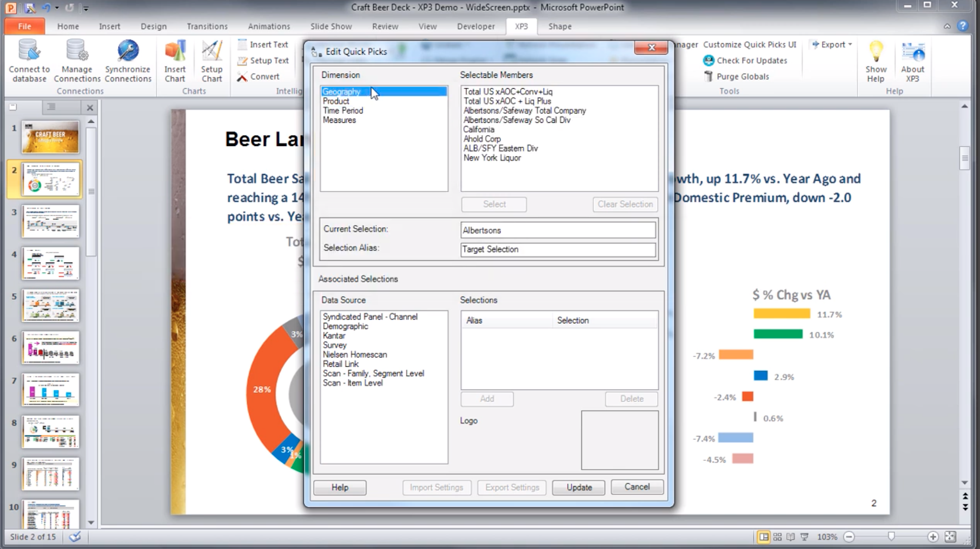Click the Selection Alias field
980x549 pixels.
(558, 249)
